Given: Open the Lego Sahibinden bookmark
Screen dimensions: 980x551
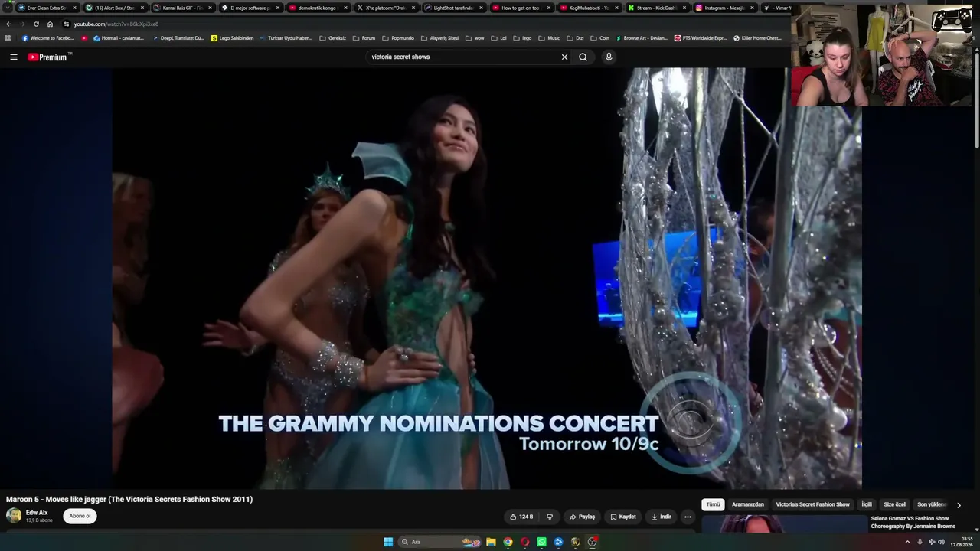Looking at the screenshot, I should [x=232, y=38].
